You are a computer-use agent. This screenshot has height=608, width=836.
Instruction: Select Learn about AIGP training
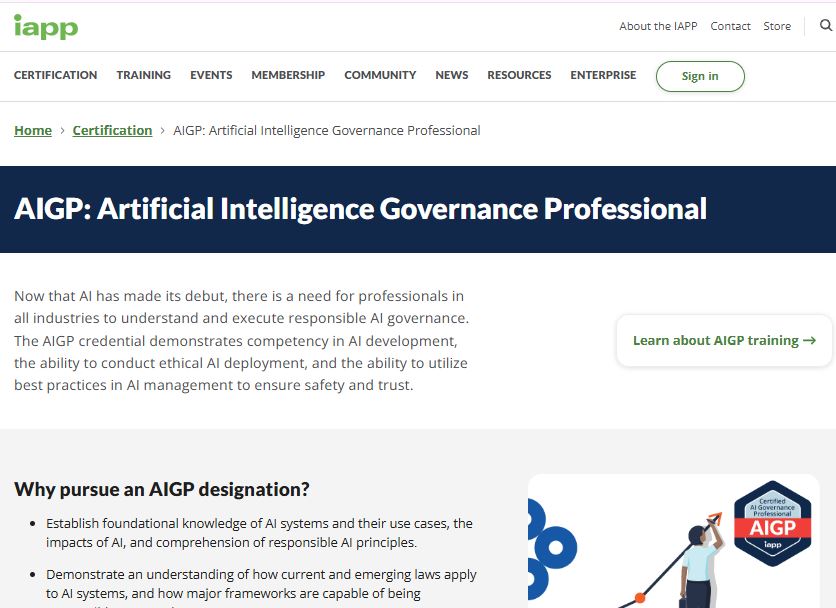tap(717, 340)
